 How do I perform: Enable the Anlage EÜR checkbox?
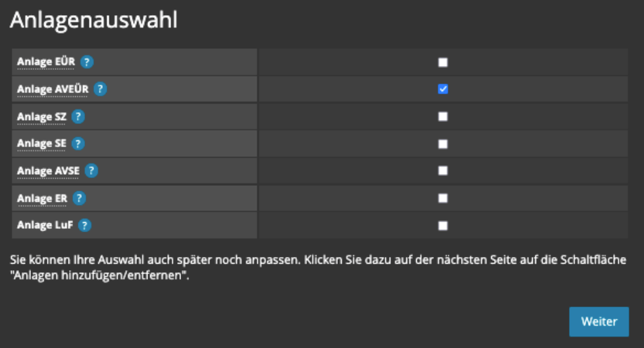click(443, 62)
